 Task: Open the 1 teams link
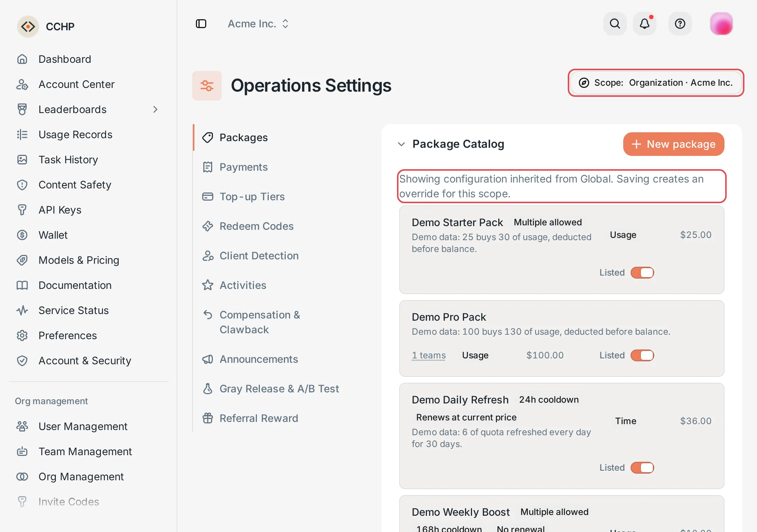(429, 355)
